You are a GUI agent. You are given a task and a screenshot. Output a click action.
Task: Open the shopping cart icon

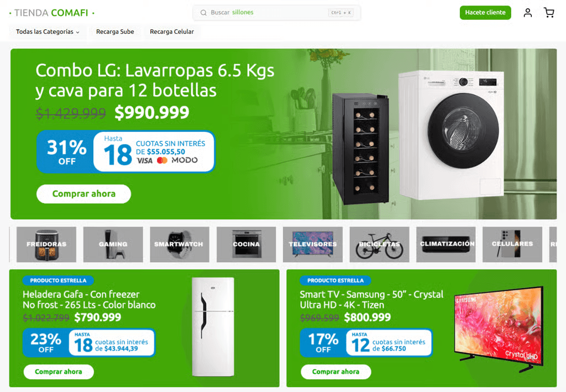[x=549, y=13]
